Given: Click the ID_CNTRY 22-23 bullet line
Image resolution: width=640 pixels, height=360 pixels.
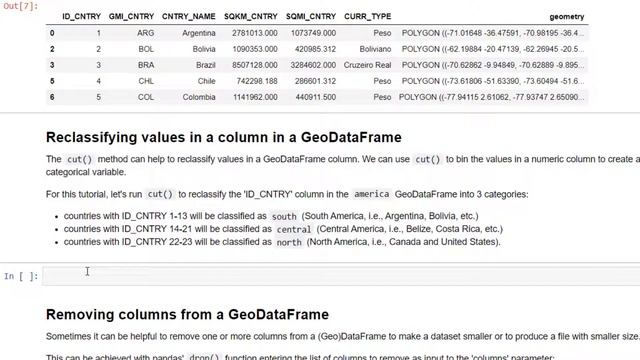Looking at the screenshot, I should (x=282, y=242).
